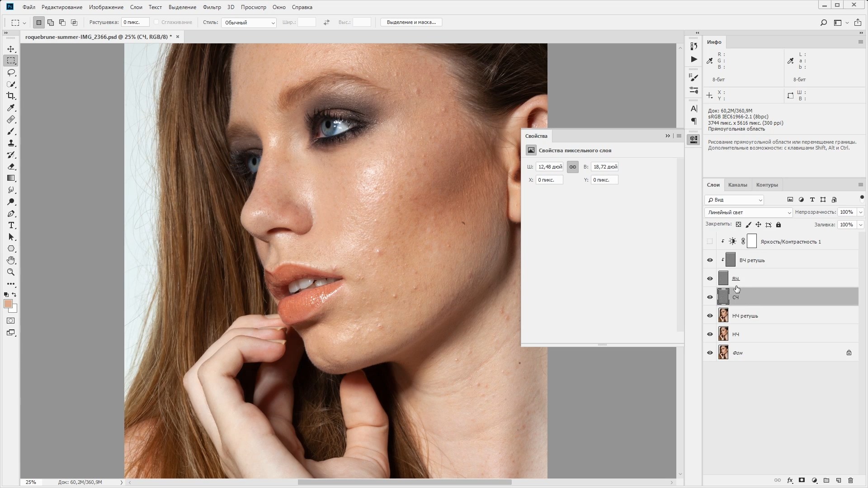Hide the ВЧ layer
The height and width of the screenshot is (488, 868).
point(710,278)
